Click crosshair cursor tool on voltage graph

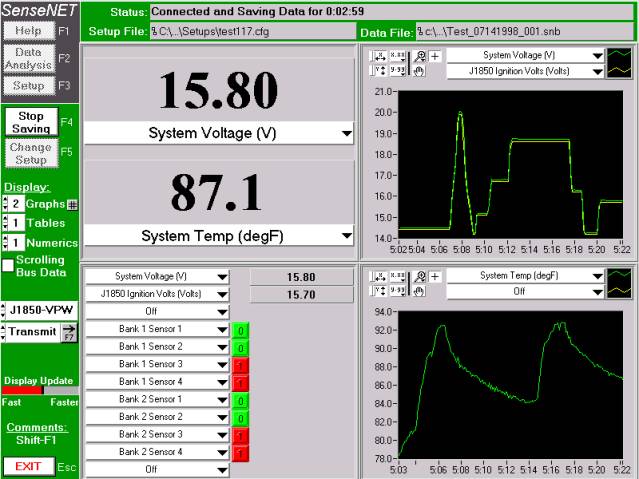435,57
